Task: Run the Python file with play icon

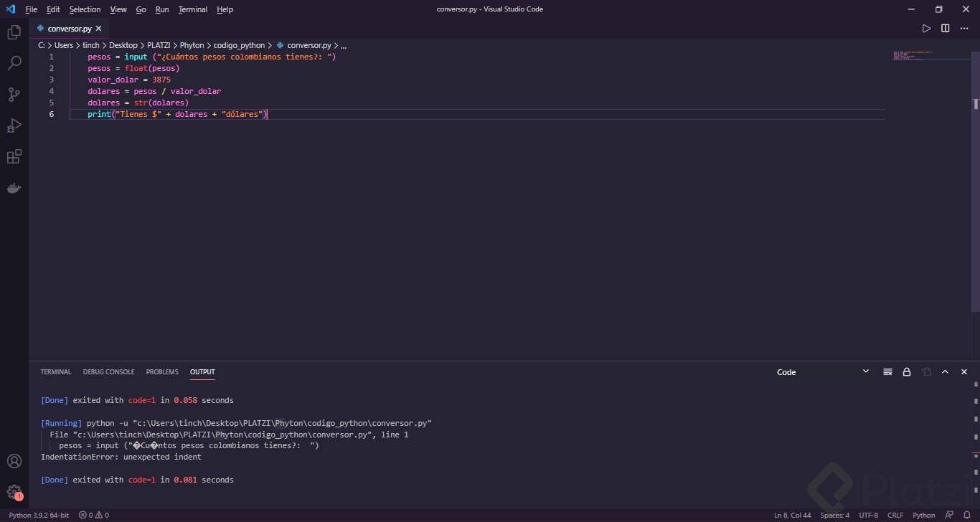Action: (x=926, y=29)
